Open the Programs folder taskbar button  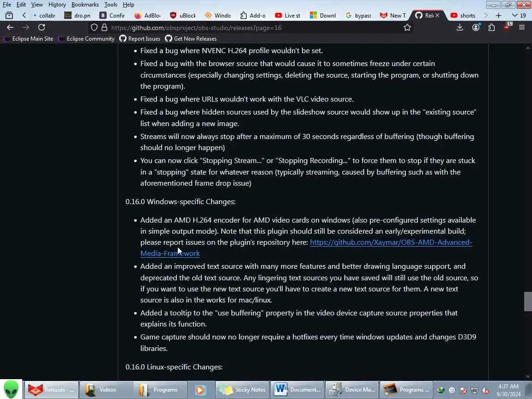pyautogui.click(x=160, y=390)
